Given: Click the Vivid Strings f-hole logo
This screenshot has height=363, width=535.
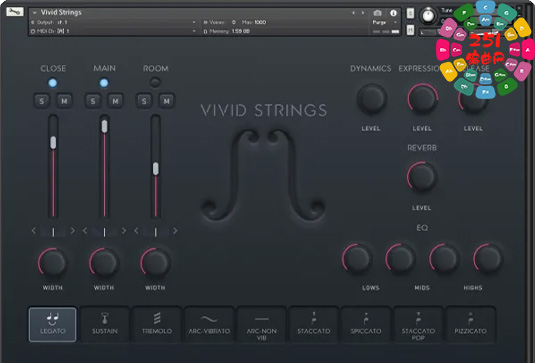Looking at the screenshot, I should point(263,175).
